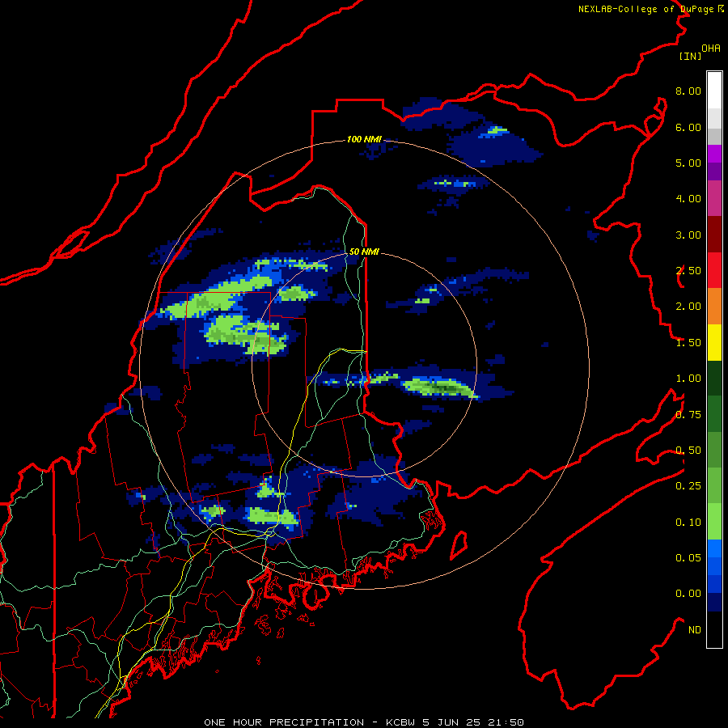Click the yellow legend swatch

coord(714,342)
